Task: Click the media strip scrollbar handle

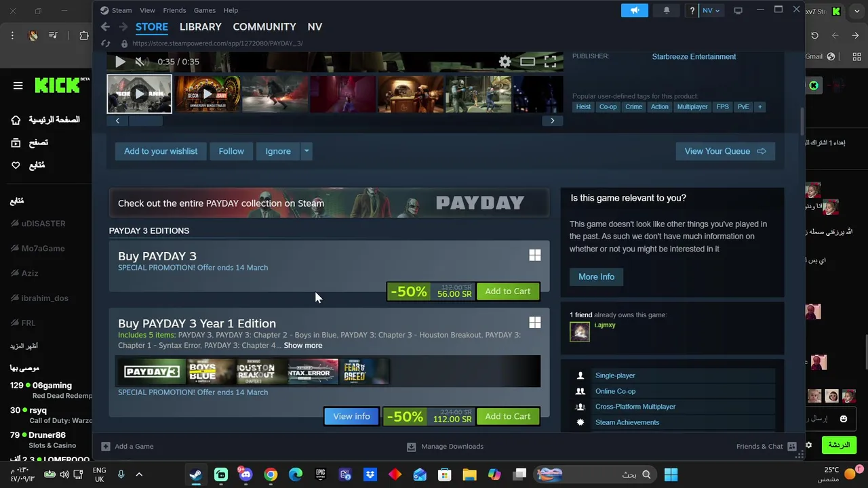Action: pyautogui.click(x=146, y=121)
